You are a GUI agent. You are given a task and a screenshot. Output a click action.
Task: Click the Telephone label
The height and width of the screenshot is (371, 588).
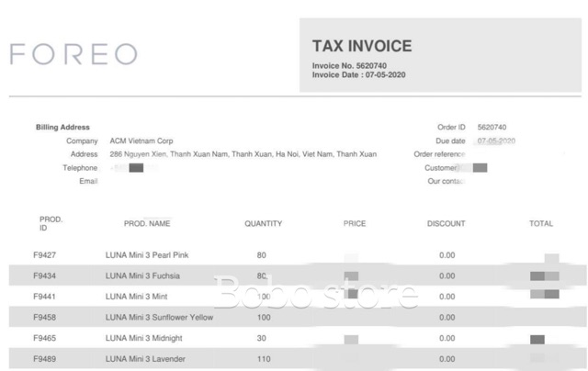click(x=80, y=167)
